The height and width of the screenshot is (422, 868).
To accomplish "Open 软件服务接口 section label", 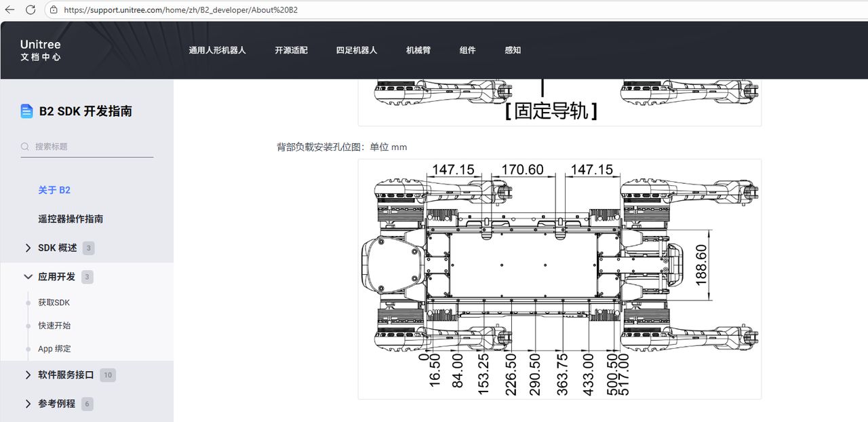I will point(66,375).
